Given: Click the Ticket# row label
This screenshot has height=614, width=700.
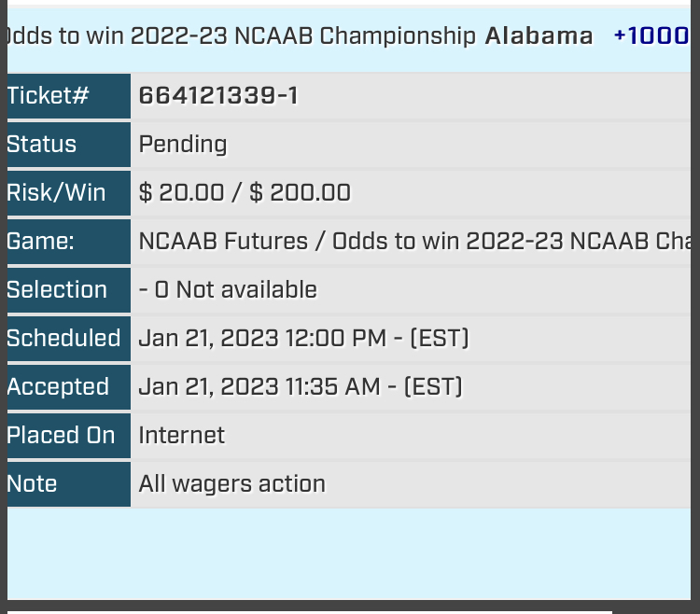Looking at the screenshot, I should tap(48, 96).
